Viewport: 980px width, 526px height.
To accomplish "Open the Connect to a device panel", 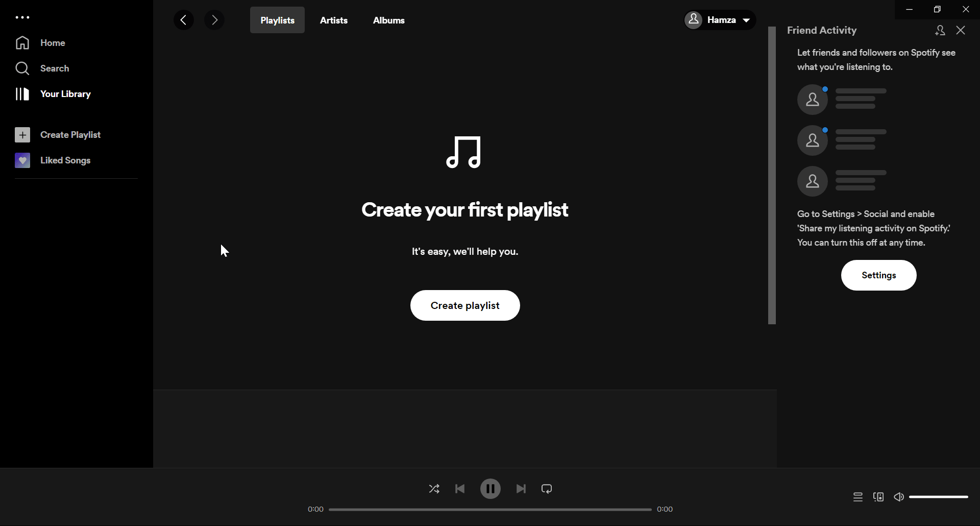I will click(x=879, y=496).
